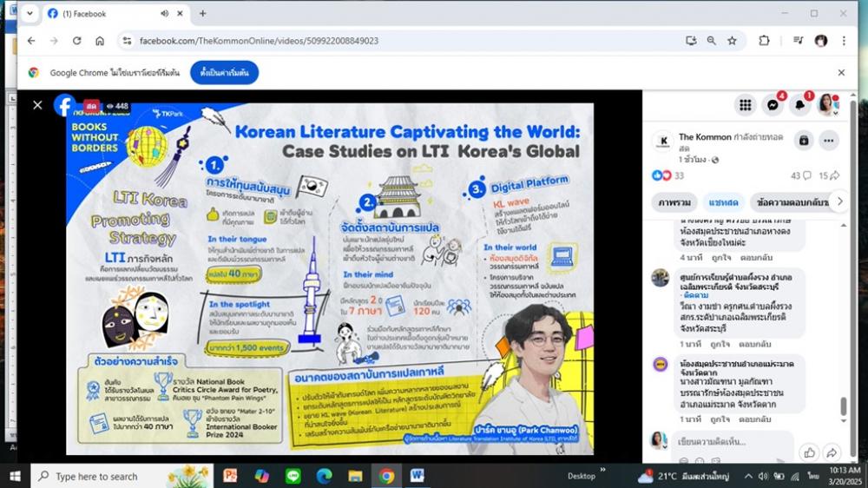Open the Chrome profile avatar

coord(821,41)
